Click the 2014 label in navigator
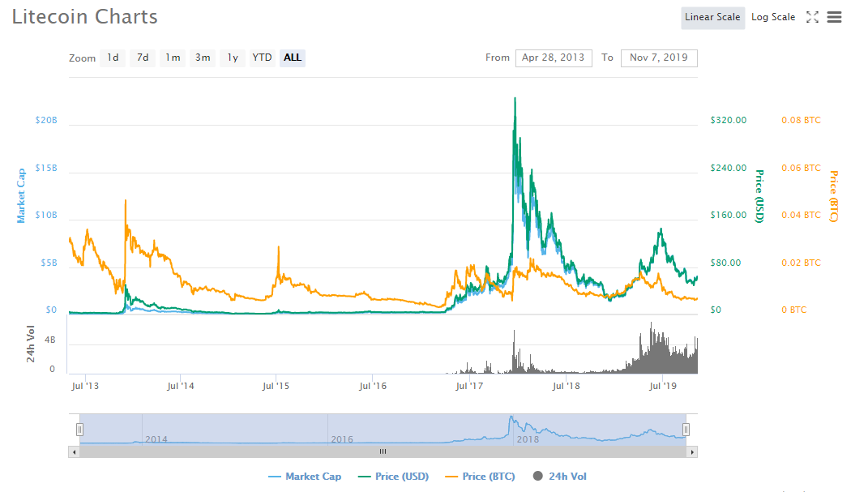 pyautogui.click(x=156, y=439)
